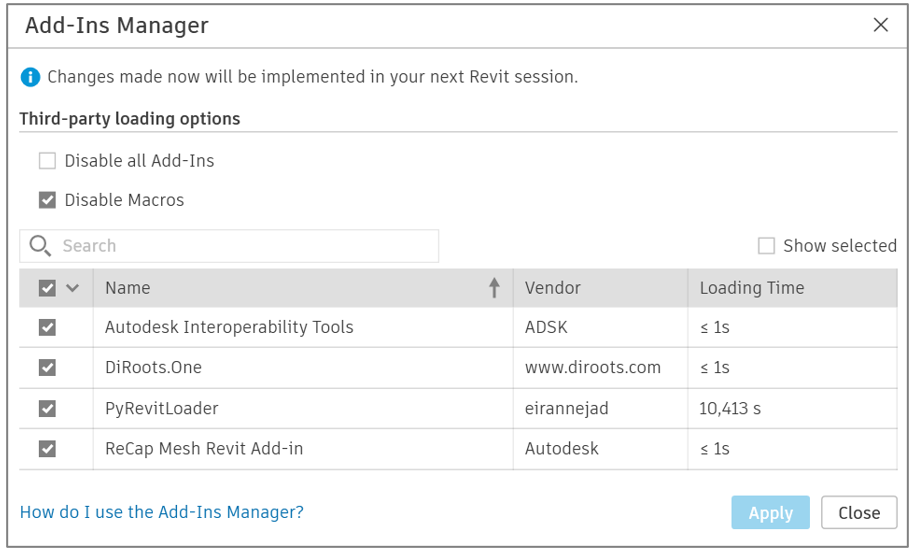Click into the Search add-ins field
912x551 pixels.
(x=229, y=246)
